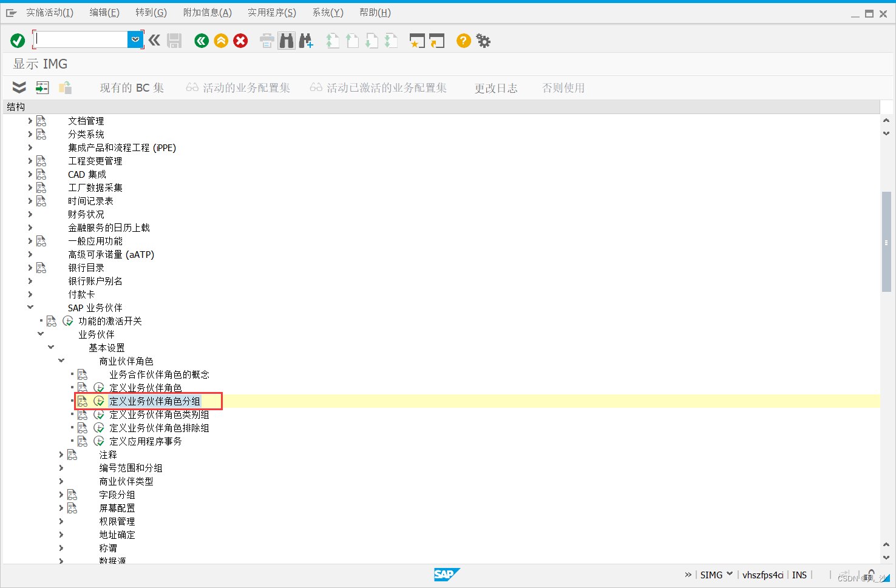Open the 帮助(H) menu
Image resolution: width=896 pixels, height=588 pixels.
tap(375, 13)
